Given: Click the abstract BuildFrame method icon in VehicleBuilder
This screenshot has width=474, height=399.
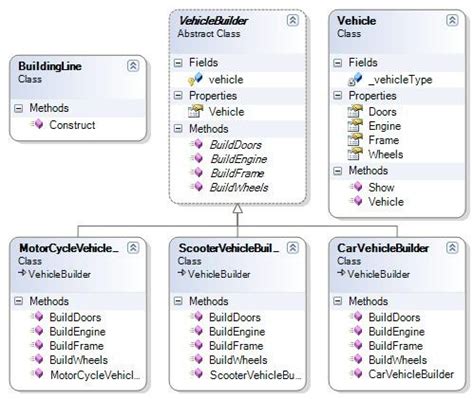Looking at the screenshot, I should point(197,172).
